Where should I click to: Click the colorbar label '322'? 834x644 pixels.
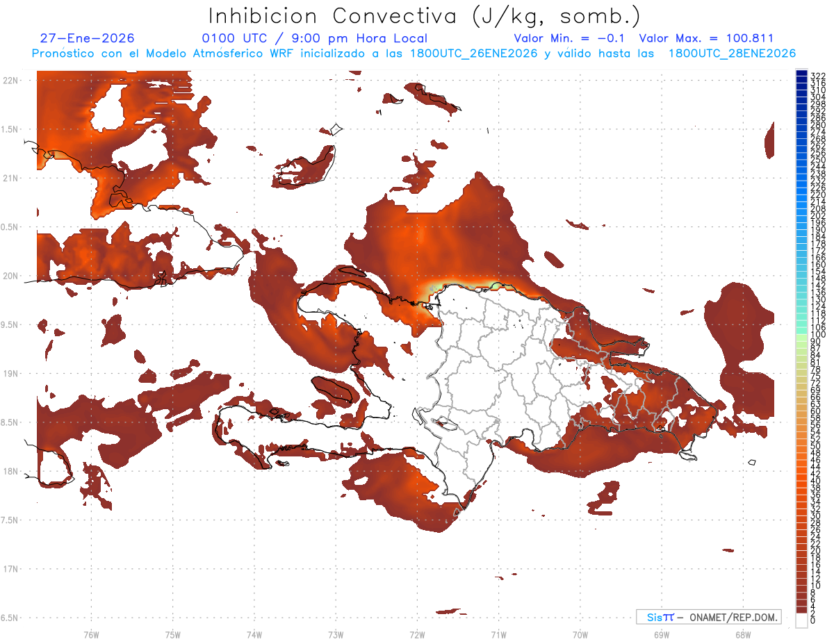pyautogui.click(x=818, y=75)
